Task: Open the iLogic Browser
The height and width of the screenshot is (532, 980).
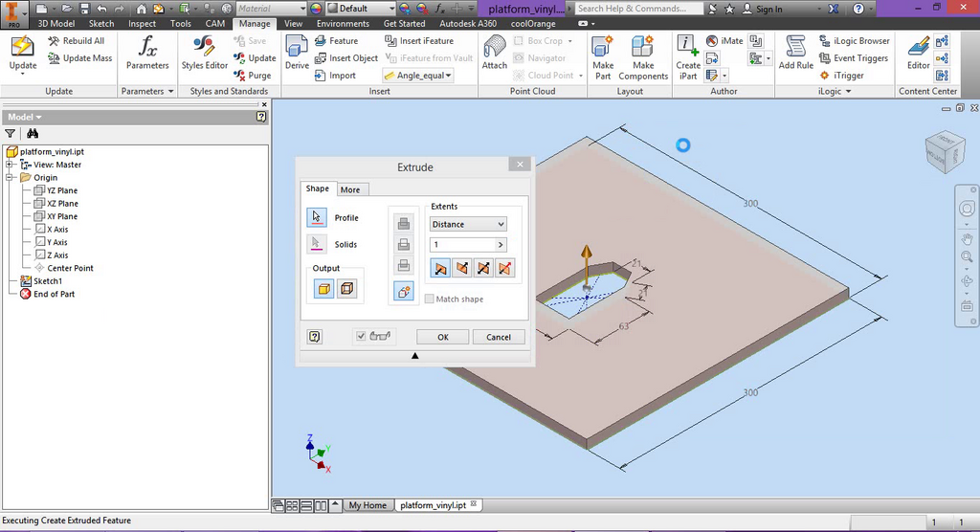Action: point(855,40)
